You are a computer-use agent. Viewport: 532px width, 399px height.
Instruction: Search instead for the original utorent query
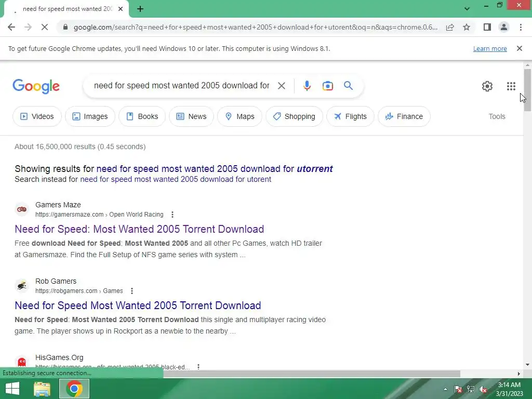tap(176, 179)
